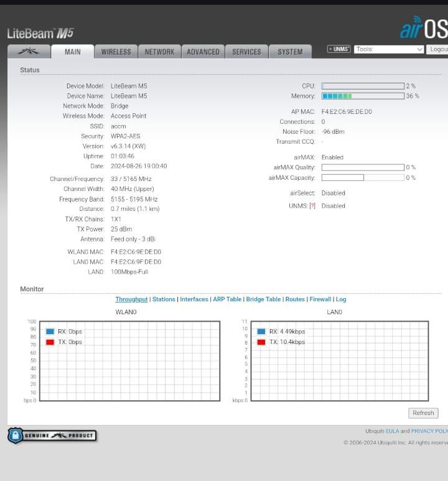Click the SSID value accm
The image size is (448, 481).
[118, 126]
